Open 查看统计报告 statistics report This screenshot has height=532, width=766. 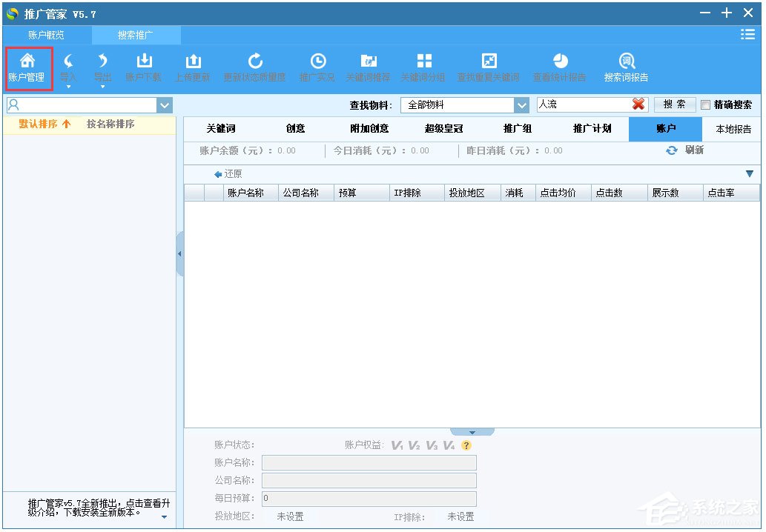point(559,67)
